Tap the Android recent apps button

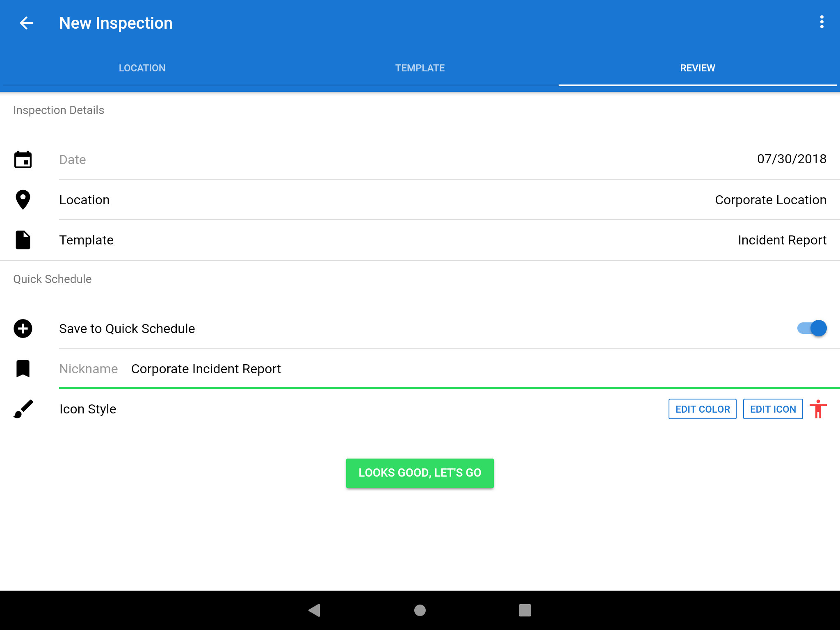click(x=525, y=610)
